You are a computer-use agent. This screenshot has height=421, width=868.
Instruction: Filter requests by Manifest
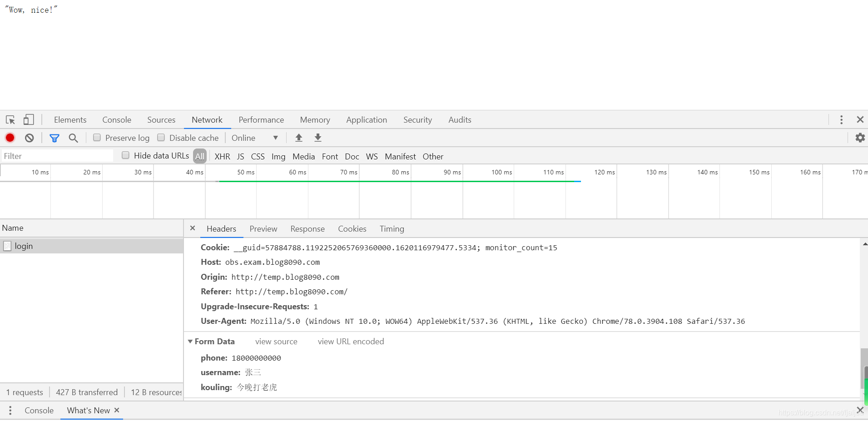pos(400,157)
